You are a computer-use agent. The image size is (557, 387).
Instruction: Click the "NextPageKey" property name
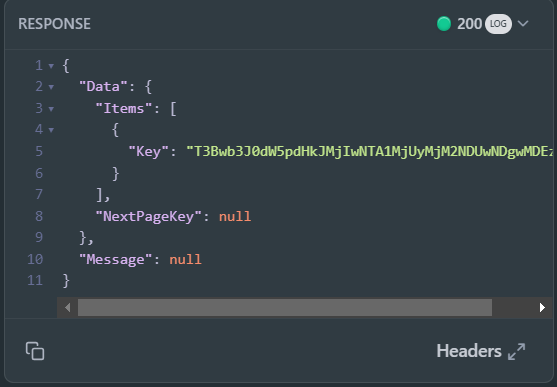point(149,216)
